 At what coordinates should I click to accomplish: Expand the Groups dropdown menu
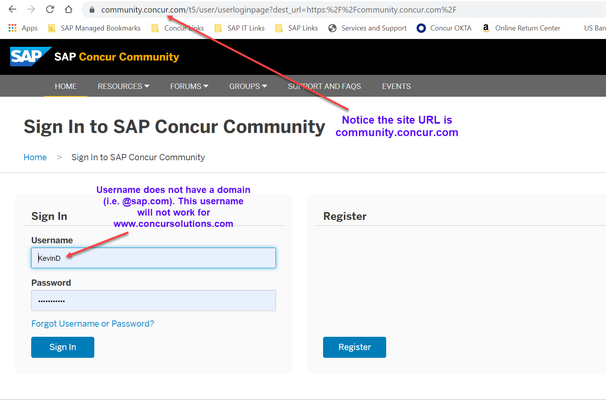(x=248, y=87)
